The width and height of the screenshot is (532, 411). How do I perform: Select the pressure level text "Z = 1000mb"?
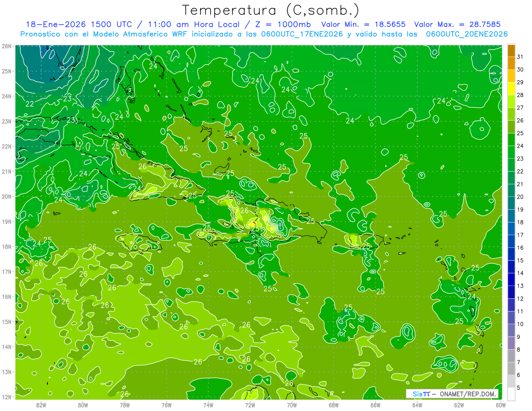tap(284, 24)
